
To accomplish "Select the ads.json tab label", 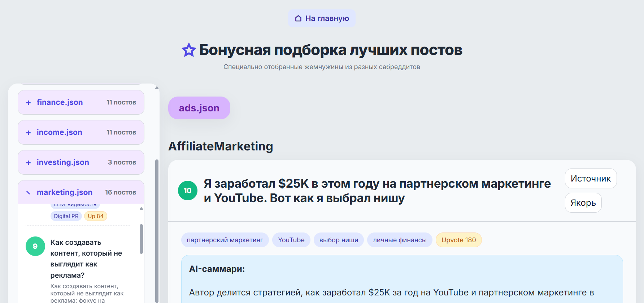I will click(199, 108).
